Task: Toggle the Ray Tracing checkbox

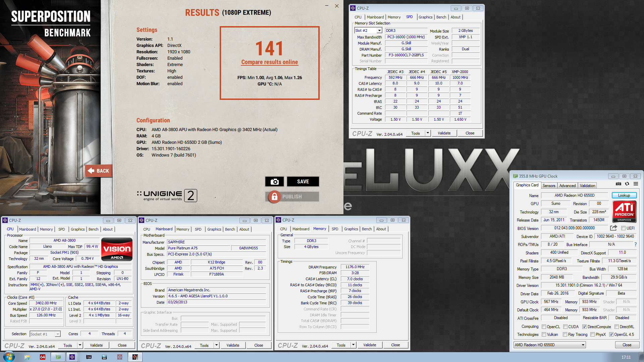Action: pos(565,334)
